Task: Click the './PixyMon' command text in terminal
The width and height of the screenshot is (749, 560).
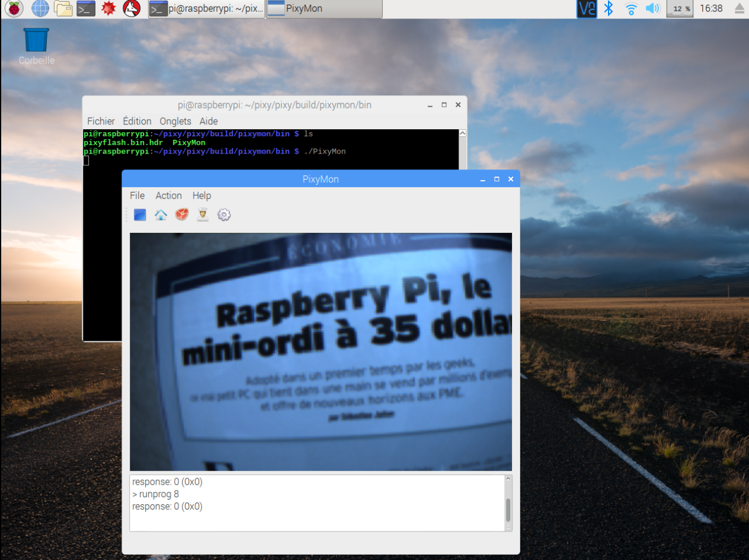Action: (324, 152)
